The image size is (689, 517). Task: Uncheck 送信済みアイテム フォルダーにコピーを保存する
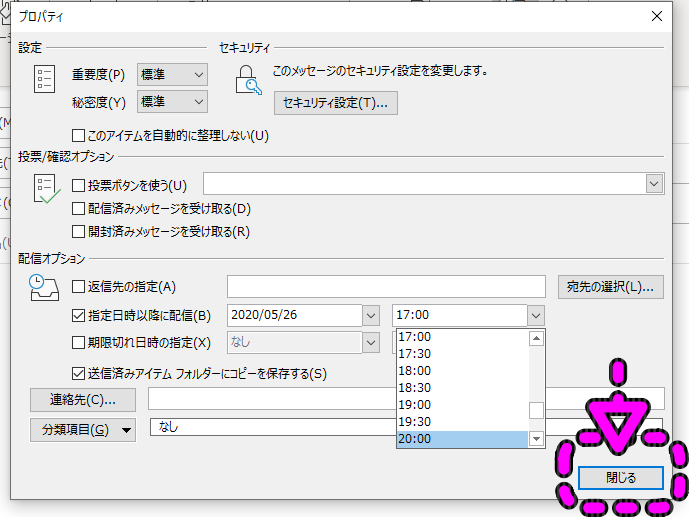pos(78,374)
